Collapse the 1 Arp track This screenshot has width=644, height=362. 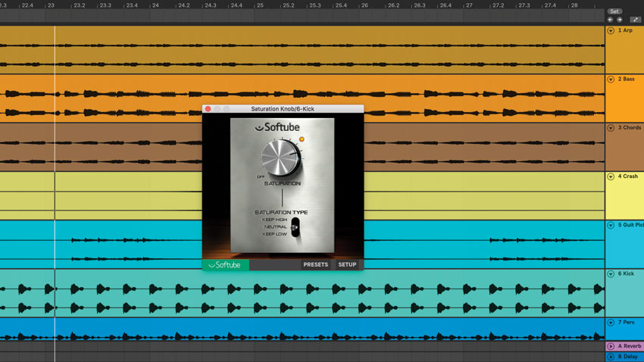pos(611,31)
